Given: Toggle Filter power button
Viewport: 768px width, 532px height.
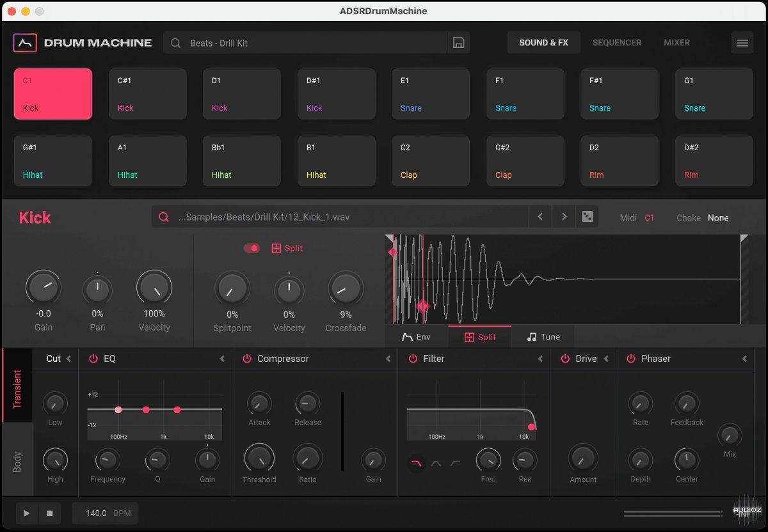Looking at the screenshot, I should [413, 359].
